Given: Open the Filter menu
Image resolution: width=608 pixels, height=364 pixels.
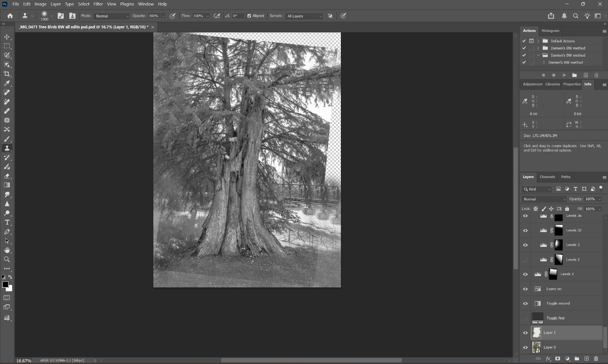Looking at the screenshot, I should (x=98, y=4).
